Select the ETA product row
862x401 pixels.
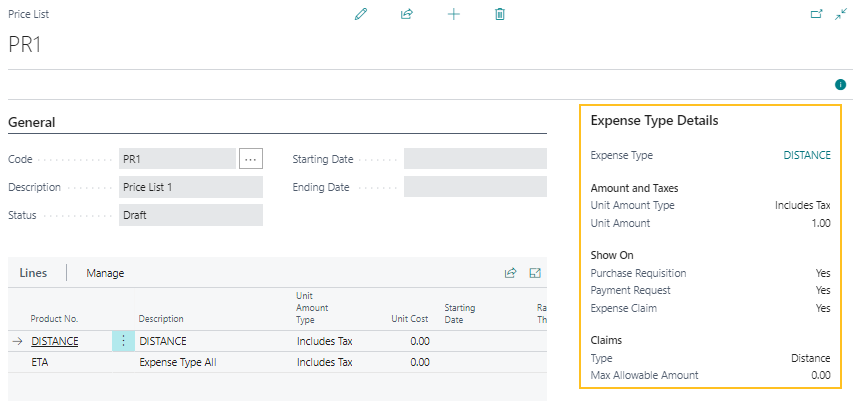(40, 363)
